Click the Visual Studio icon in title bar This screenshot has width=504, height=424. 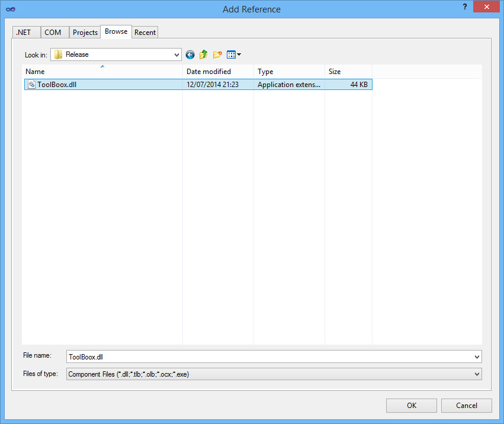[x=10, y=9]
